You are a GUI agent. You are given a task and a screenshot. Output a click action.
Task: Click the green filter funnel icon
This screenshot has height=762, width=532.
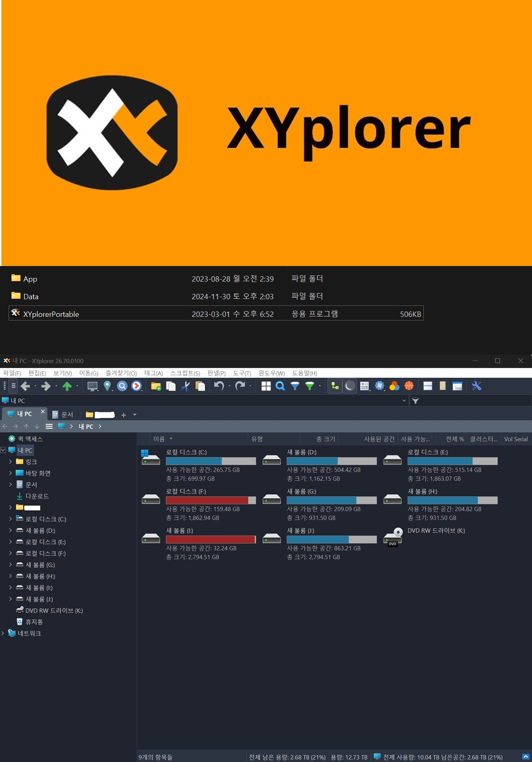click(x=310, y=386)
